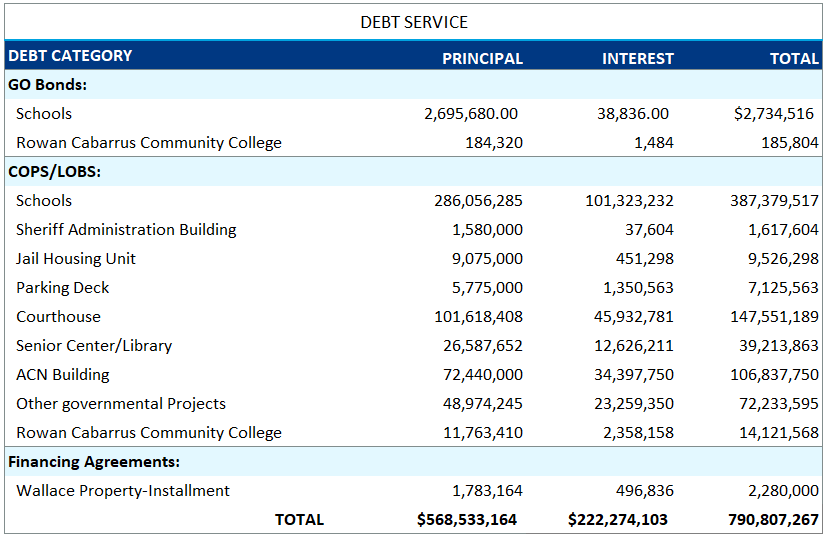Select total value 1,617,604
This screenshot has width=828, height=538.
[784, 230]
